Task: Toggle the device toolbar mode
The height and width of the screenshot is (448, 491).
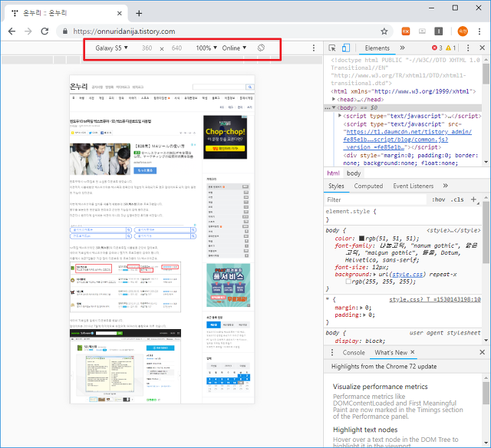Action: (x=346, y=48)
